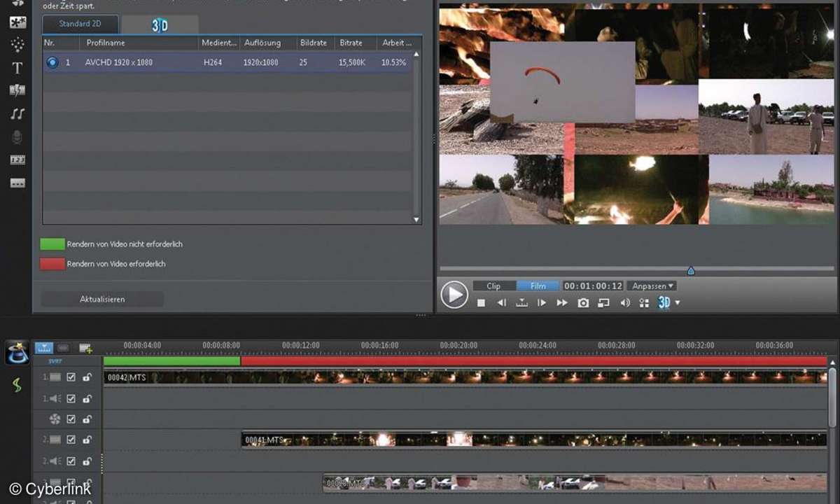The image size is (840, 504).
Task: Switch to the 3D profiles tab
Action: coord(160,25)
